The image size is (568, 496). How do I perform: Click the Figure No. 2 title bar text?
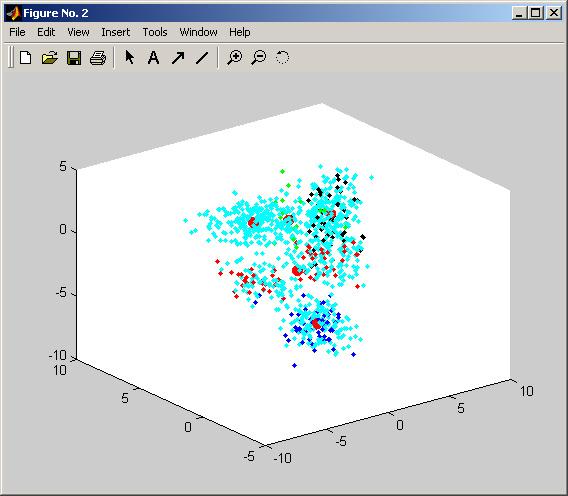coord(55,13)
